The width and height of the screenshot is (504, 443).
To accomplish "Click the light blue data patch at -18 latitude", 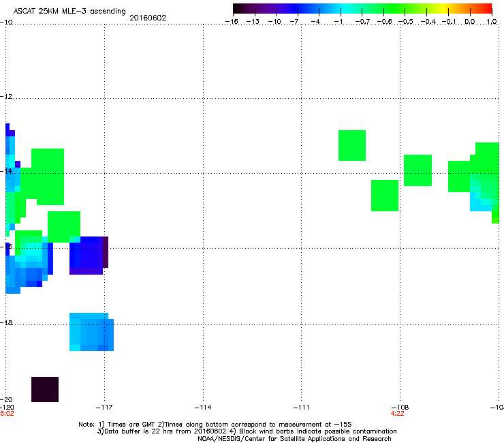I will [x=92, y=332].
